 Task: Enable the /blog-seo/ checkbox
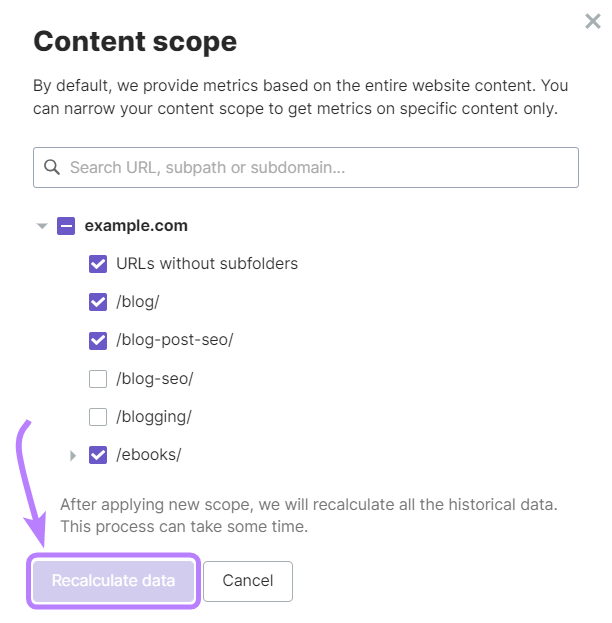98,378
